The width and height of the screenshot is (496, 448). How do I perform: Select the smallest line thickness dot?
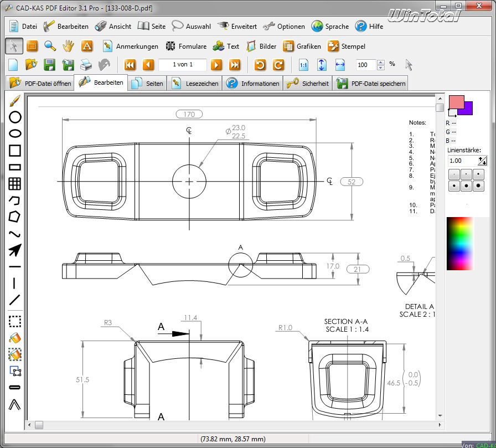(x=454, y=174)
